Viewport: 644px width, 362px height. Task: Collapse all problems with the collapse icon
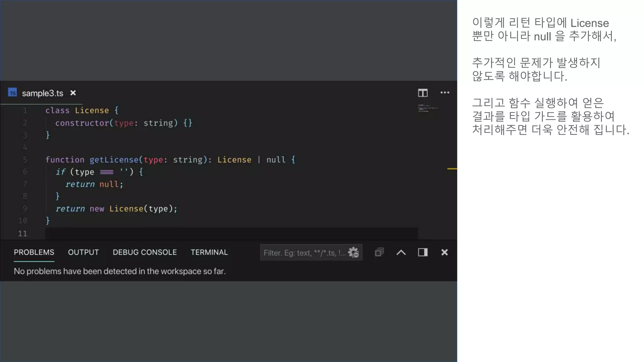[x=379, y=252]
